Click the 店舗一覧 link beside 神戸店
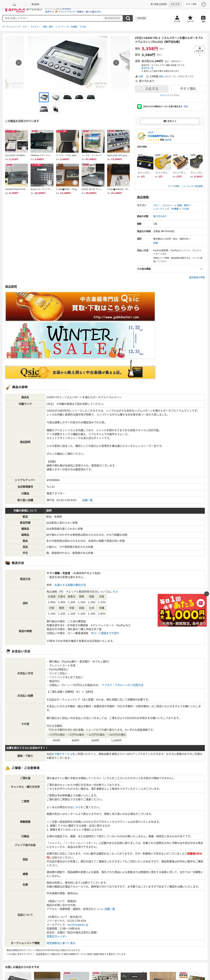The height and width of the screenshot is (980, 210). point(87,500)
